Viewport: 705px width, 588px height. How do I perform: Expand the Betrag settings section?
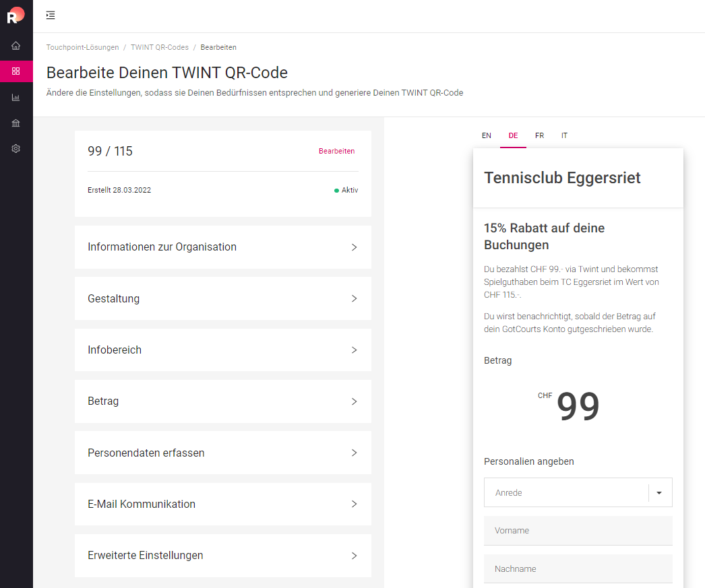[x=223, y=401]
